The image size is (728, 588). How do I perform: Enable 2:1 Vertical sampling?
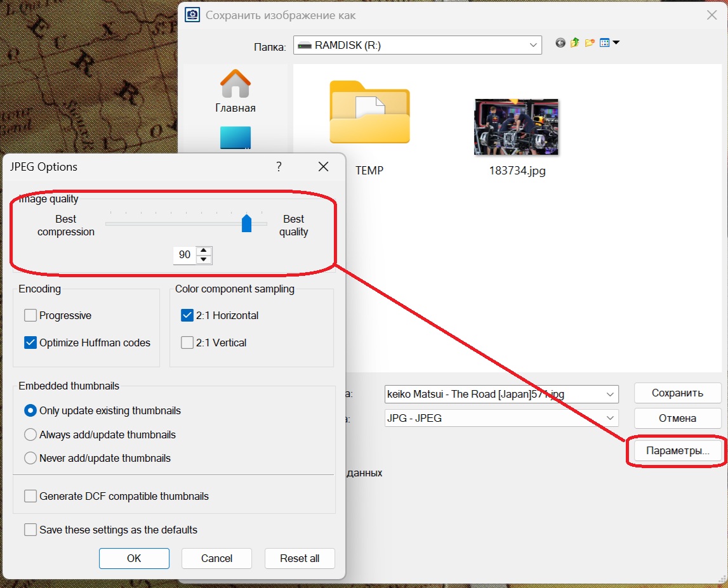187,343
